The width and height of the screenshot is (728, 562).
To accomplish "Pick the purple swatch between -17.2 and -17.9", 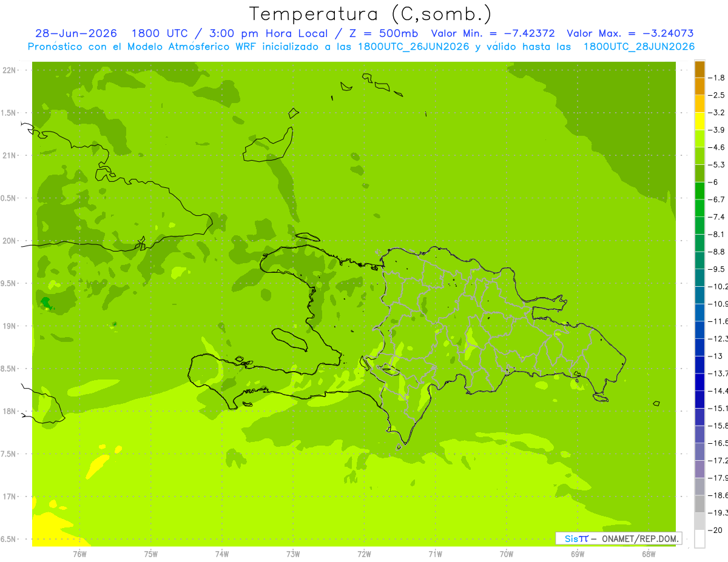I will coord(700,469).
